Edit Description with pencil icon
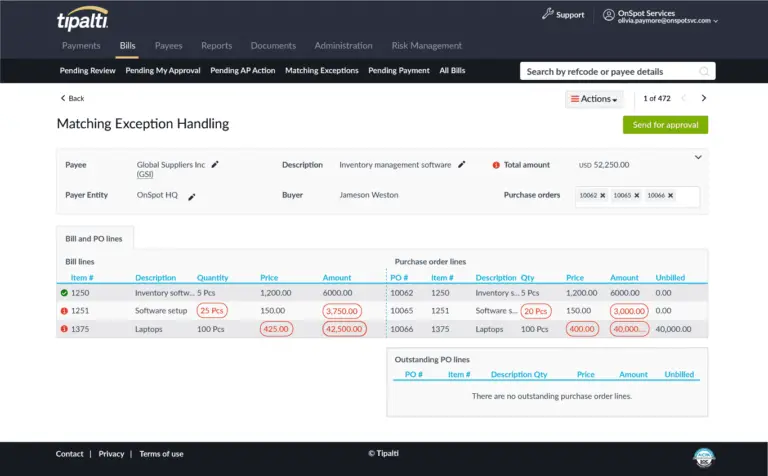Image resolution: width=768 pixels, height=476 pixels. [x=461, y=165]
